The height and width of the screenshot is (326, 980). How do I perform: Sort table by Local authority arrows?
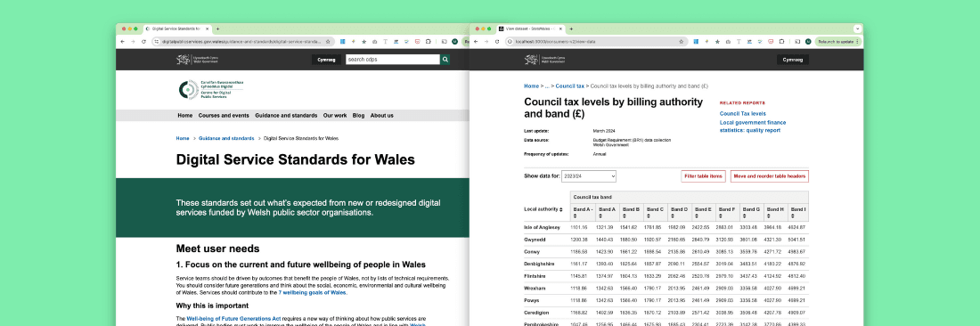point(561,209)
